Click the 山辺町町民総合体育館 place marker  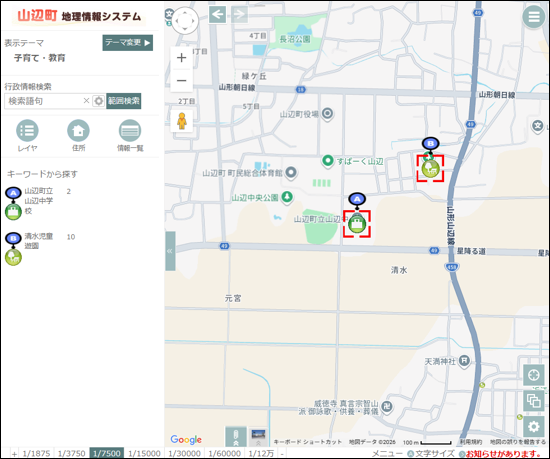point(291,173)
